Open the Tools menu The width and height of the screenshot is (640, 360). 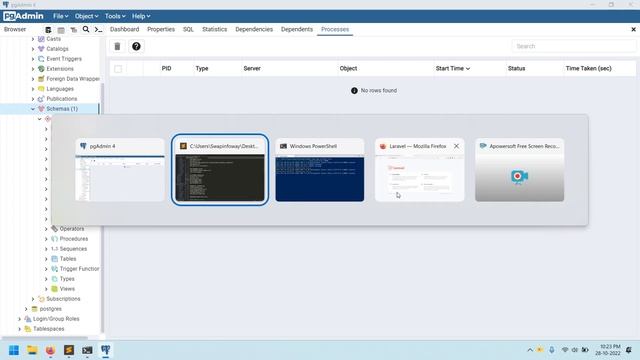115,16
